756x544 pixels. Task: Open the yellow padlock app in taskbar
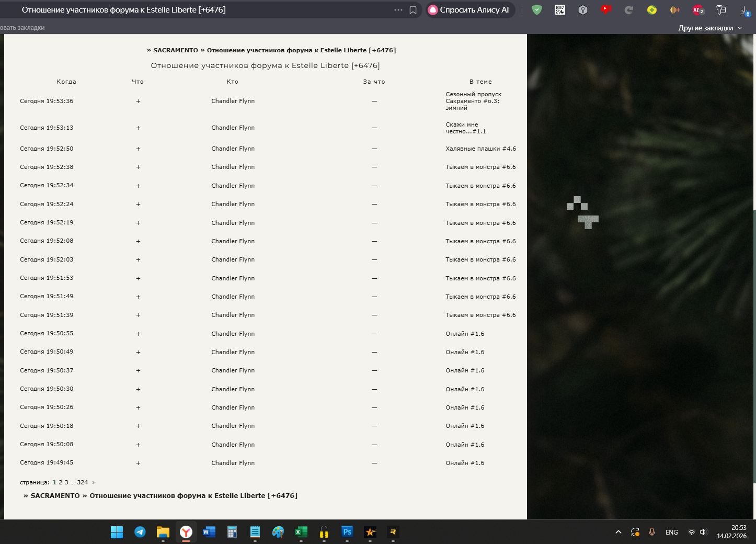[324, 532]
